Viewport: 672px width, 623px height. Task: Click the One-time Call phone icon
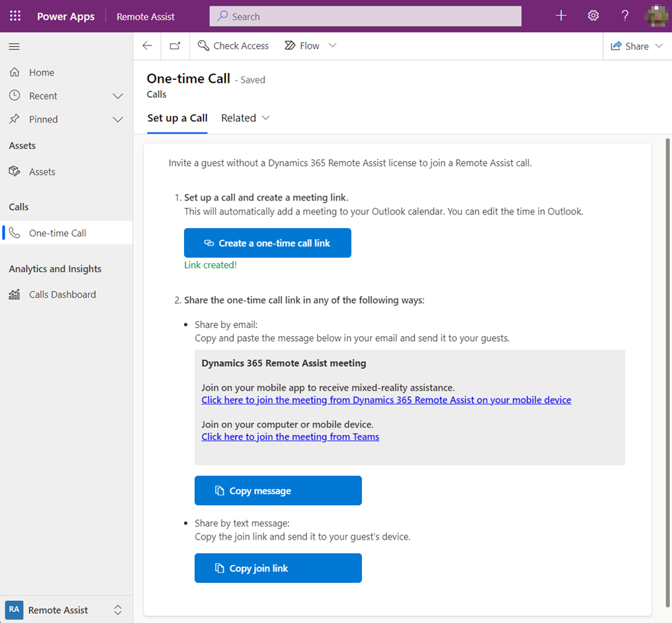pos(14,233)
